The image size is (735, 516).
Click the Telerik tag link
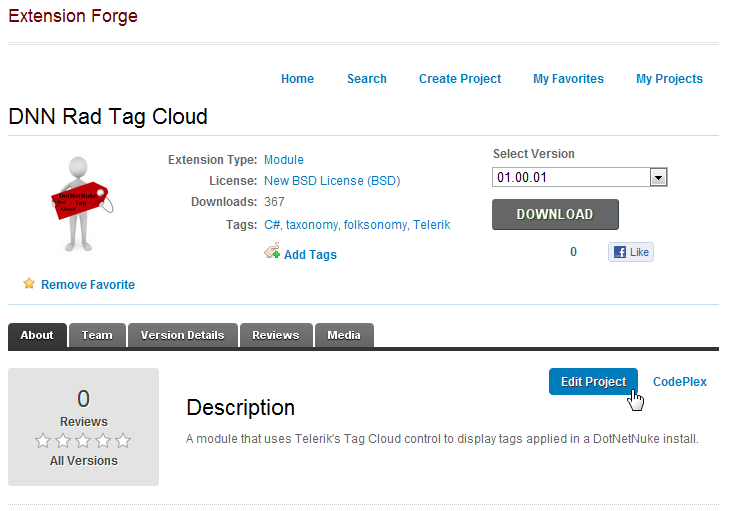432,225
